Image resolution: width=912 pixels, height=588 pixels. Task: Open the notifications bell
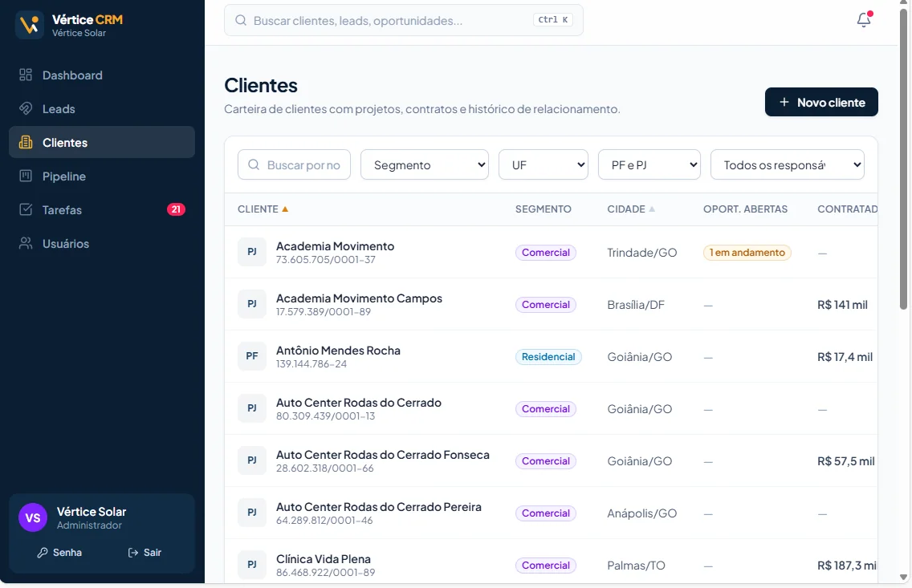click(x=864, y=20)
